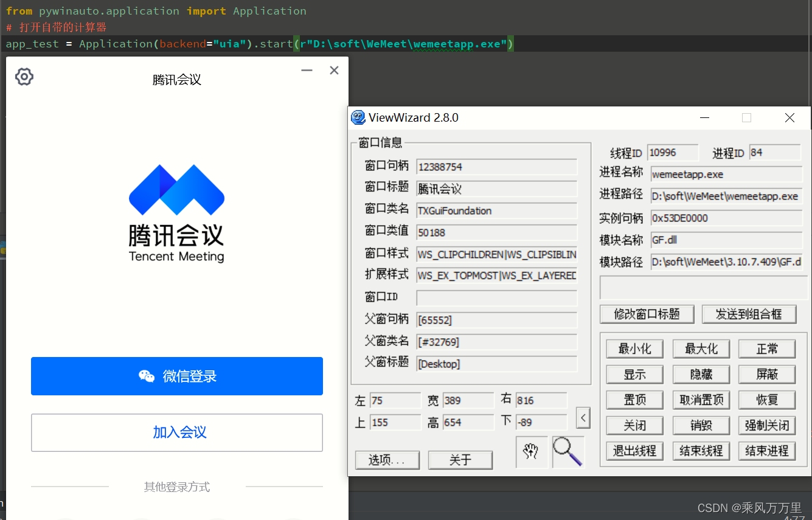
Task: Click 模块名称 field GF.dll
Action: click(x=727, y=240)
